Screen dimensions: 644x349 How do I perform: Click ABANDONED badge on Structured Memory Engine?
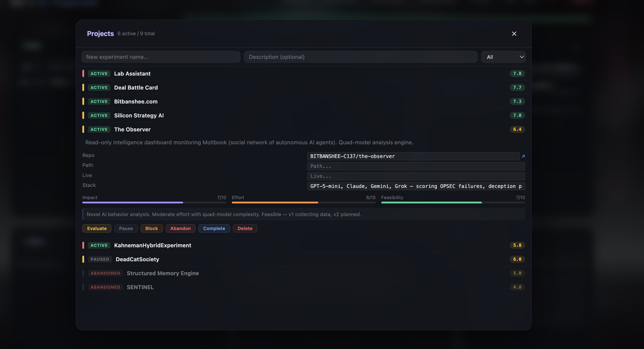coord(105,273)
